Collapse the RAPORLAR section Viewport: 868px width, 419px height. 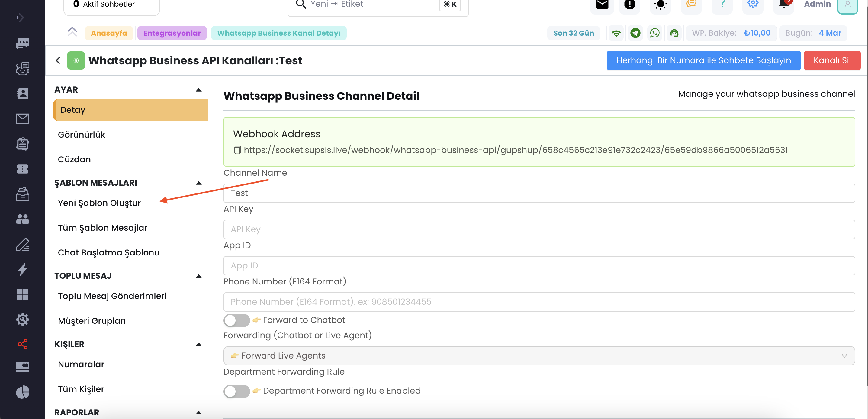pyautogui.click(x=198, y=413)
